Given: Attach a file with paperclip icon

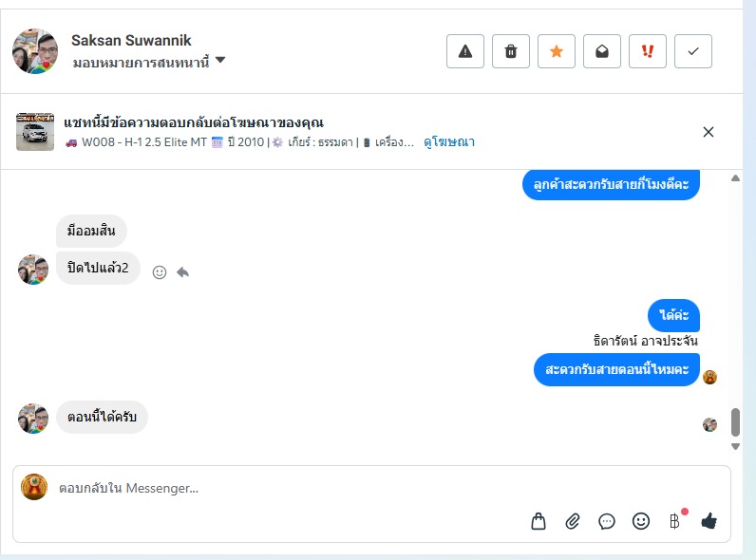Looking at the screenshot, I should point(573,521).
